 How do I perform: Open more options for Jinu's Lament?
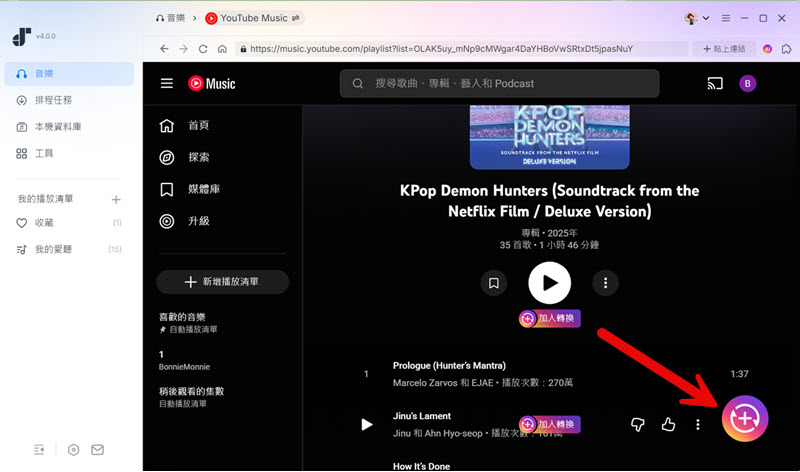coord(697,425)
